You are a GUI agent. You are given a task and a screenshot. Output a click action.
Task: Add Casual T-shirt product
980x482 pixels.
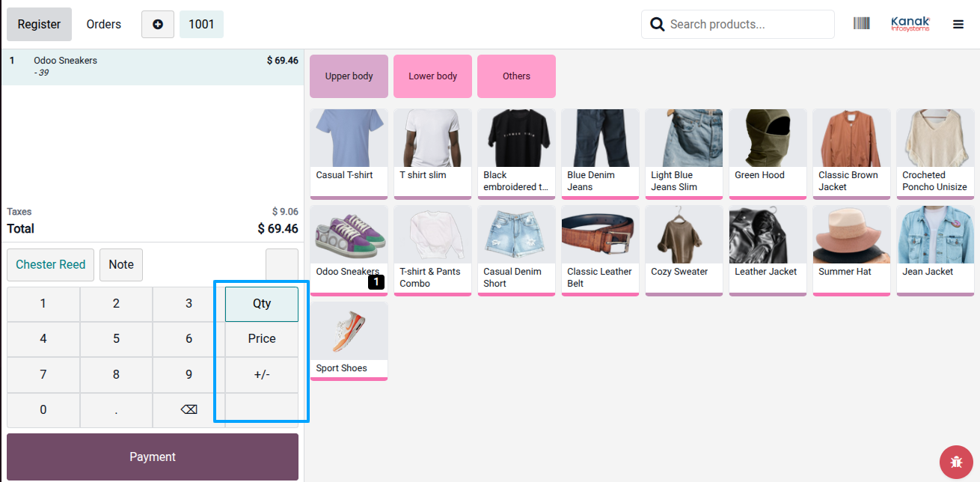(349, 154)
